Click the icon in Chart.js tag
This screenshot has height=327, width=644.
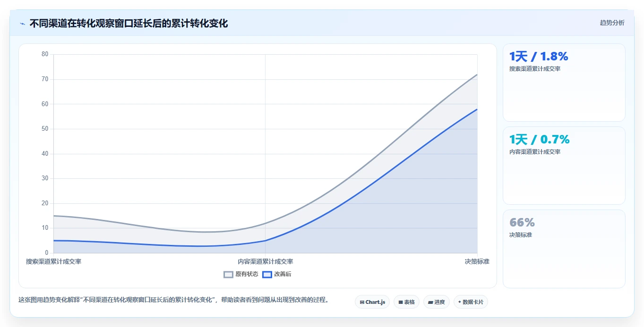click(362, 302)
